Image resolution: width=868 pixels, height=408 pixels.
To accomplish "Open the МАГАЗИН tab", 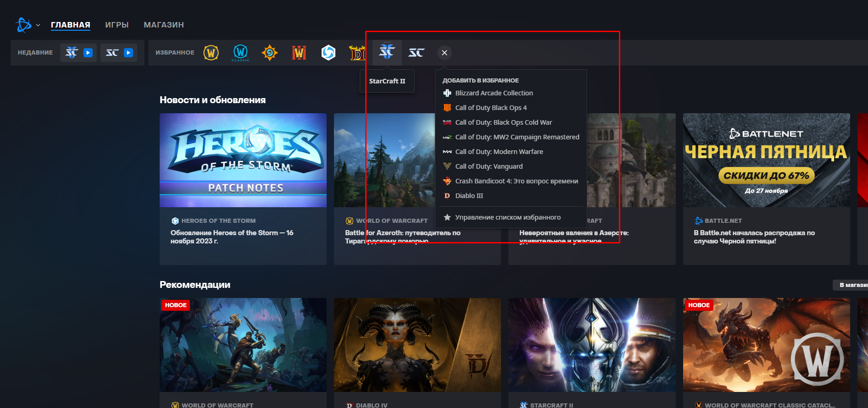I will tap(164, 25).
